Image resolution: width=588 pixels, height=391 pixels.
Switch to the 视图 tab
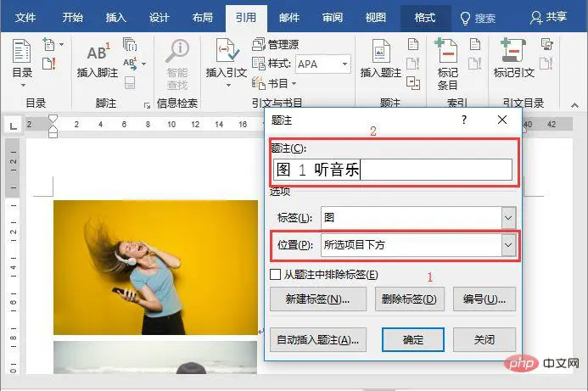(375, 17)
